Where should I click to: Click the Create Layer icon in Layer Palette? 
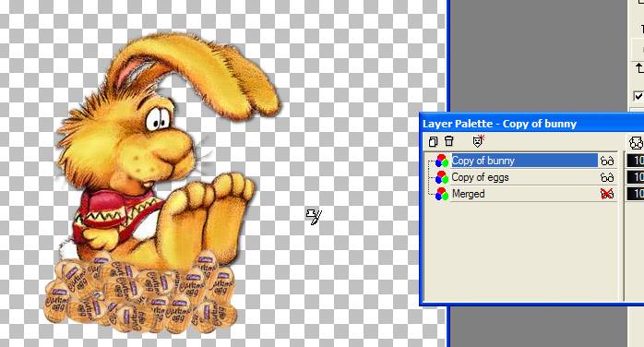[x=433, y=142]
